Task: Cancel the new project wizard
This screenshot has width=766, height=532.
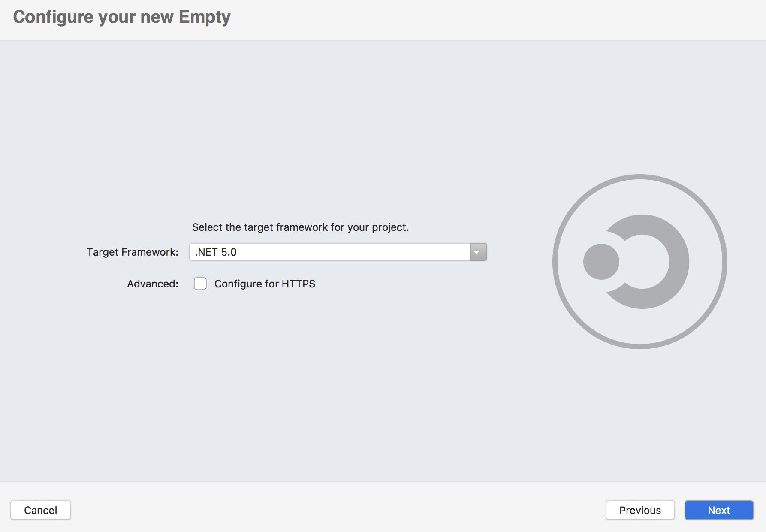Action: [x=41, y=510]
